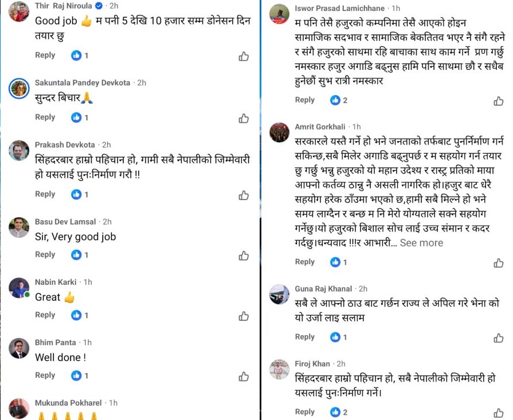
Task: Reply to Thir Raj Niroula's comment
Action: pyautogui.click(x=45, y=55)
